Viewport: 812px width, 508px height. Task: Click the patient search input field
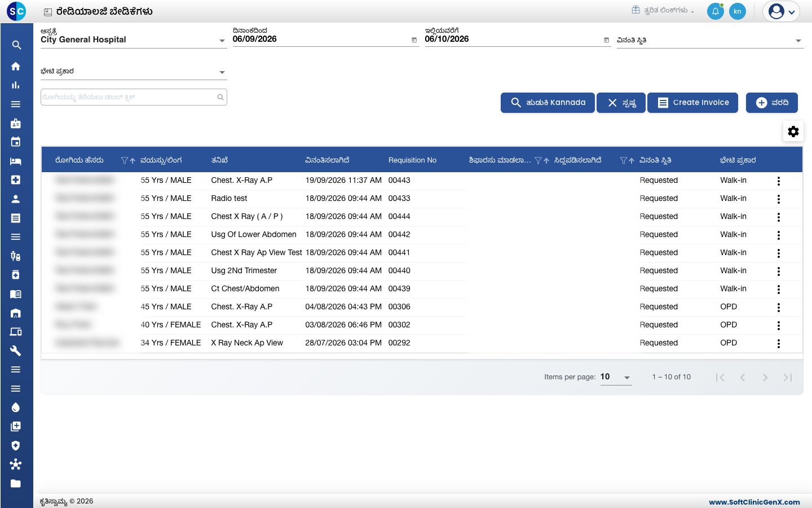[x=134, y=97]
